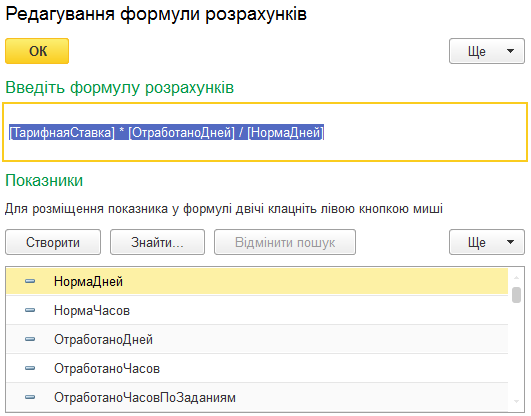Open the top Ще dropdown menu
The height and width of the screenshot is (416, 531).
tap(487, 51)
